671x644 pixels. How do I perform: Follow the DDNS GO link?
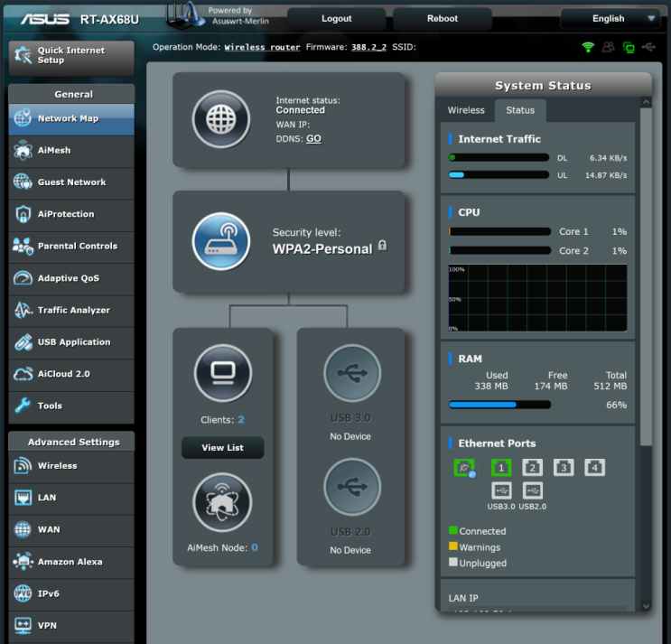coord(313,138)
